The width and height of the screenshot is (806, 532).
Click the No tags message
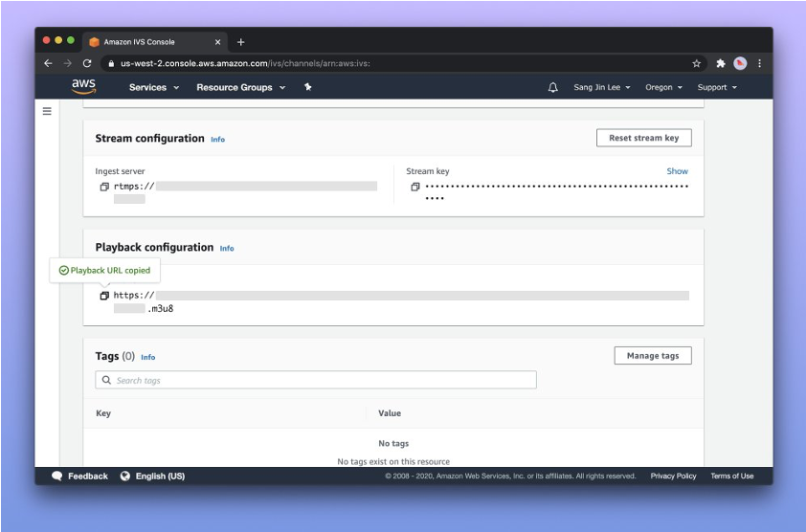[393, 444]
